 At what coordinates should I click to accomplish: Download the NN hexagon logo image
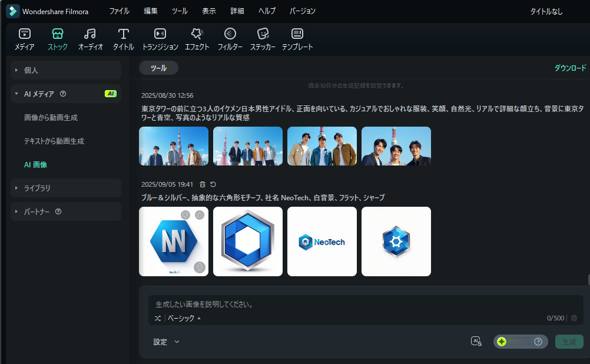click(x=200, y=267)
